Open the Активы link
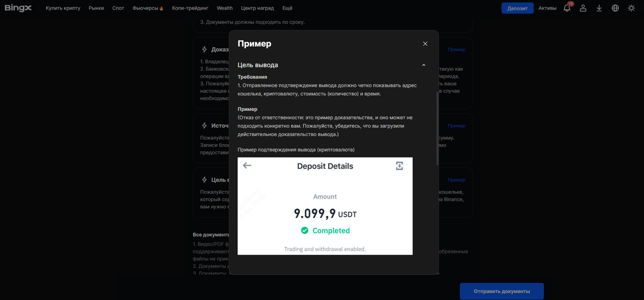The image size is (644, 300). coord(547,8)
